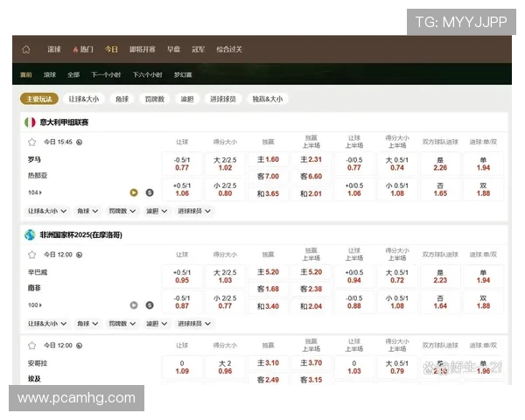
Task: Expand 100 more markets for 辛巴威
Action: point(35,305)
